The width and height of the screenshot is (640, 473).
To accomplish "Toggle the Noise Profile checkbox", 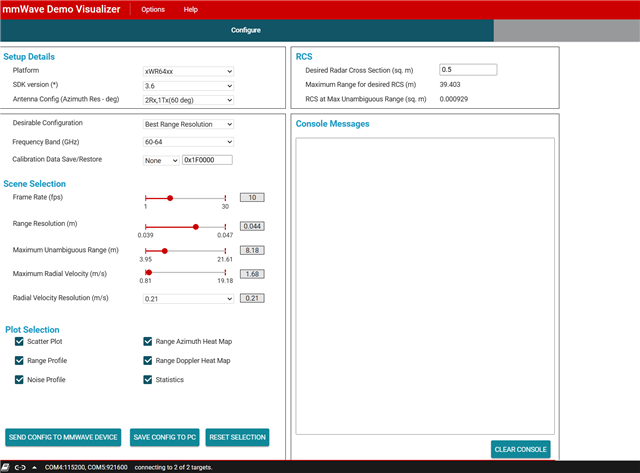I will click(19, 380).
